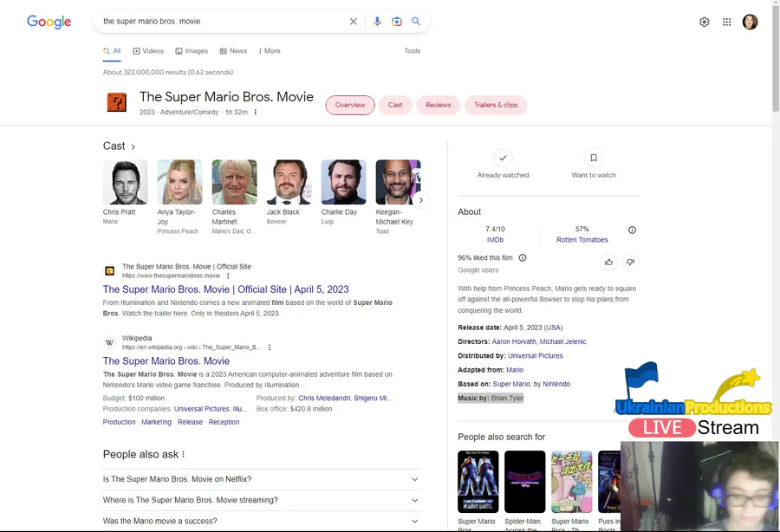Screen dimensions: 780x532
Task: Open Charles Martinet cast photo
Action: (x=234, y=182)
